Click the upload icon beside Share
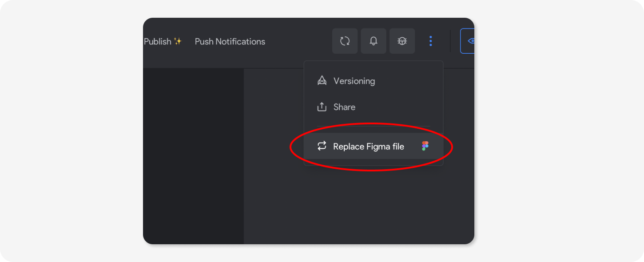The width and height of the screenshot is (644, 262). click(x=322, y=107)
